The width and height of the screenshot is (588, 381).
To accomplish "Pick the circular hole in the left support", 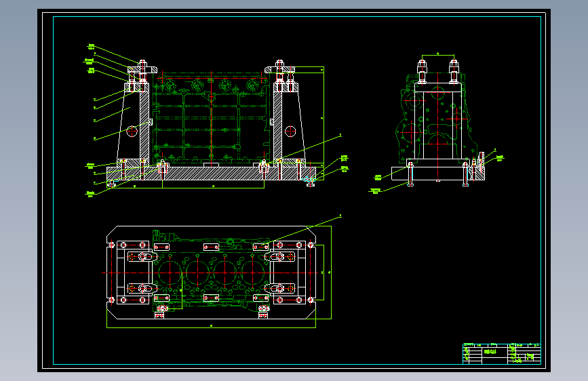I will 132,132.
